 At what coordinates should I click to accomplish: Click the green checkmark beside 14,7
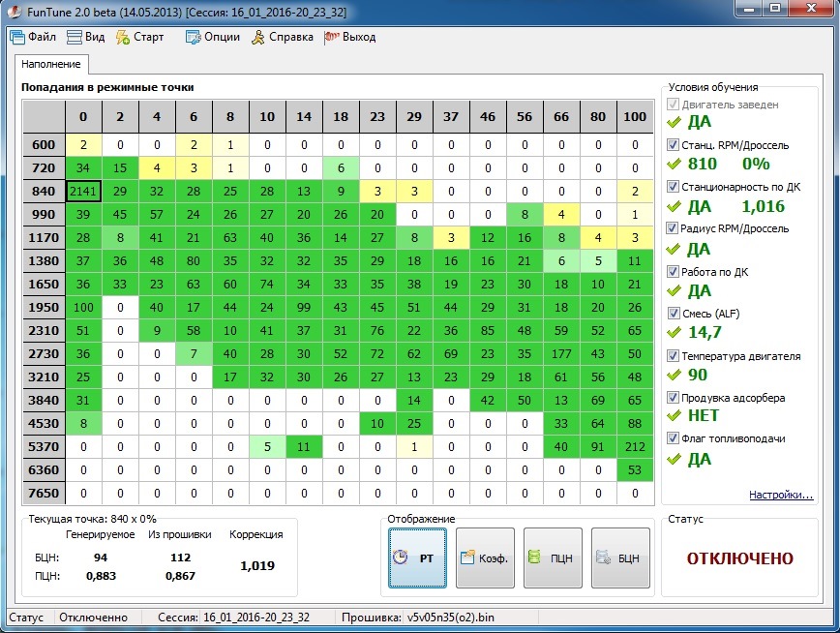674,333
